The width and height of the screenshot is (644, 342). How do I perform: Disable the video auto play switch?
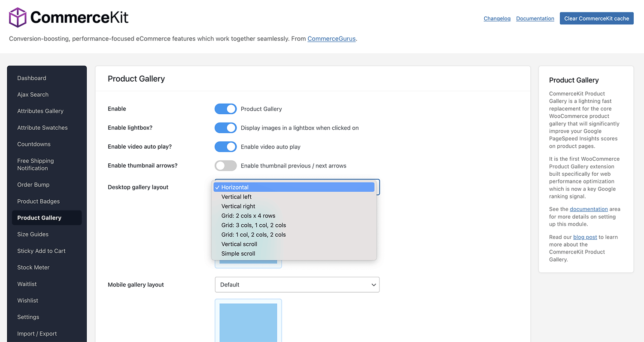tap(226, 147)
